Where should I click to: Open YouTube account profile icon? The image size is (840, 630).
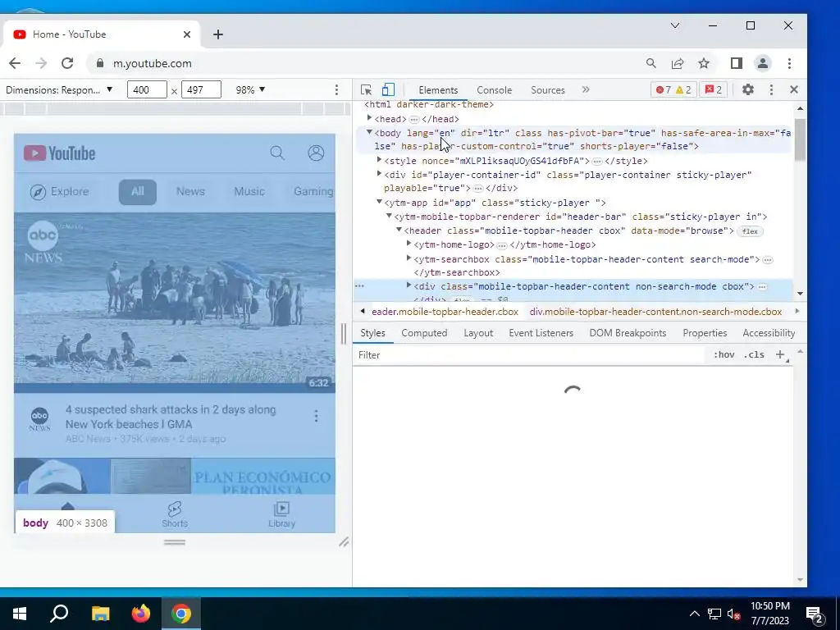[316, 153]
